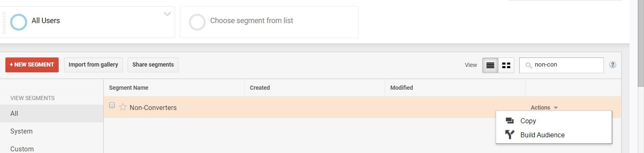Star the Non-Converters segment

[123, 107]
